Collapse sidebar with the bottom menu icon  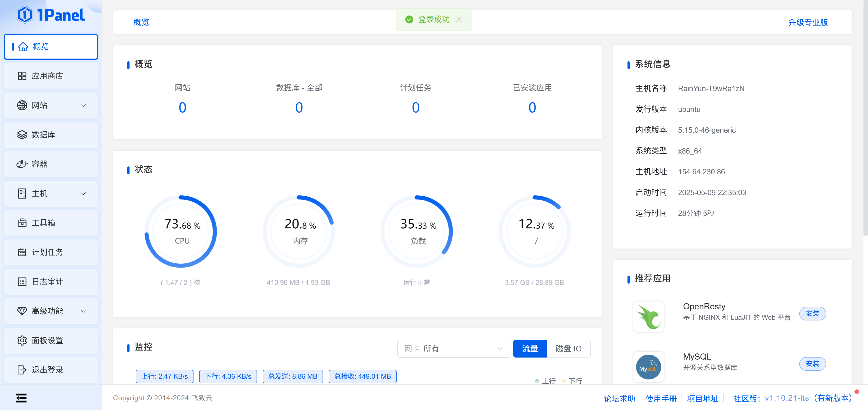click(21, 398)
